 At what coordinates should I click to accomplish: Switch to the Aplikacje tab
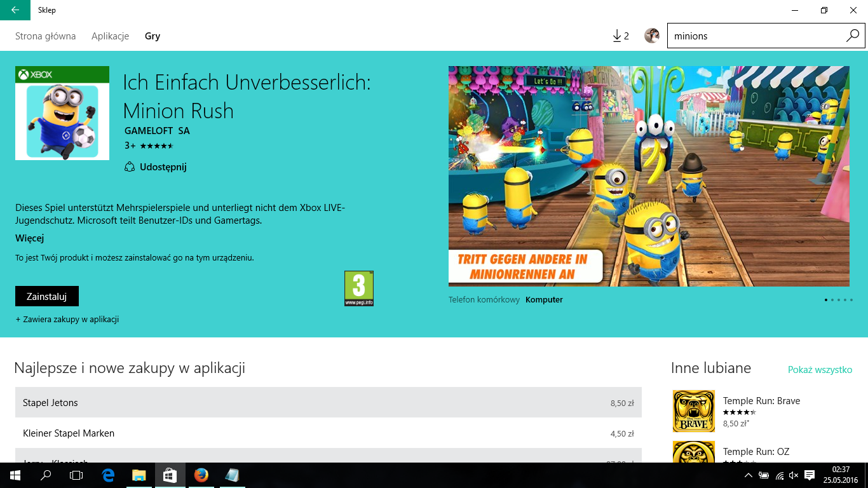pyautogui.click(x=111, y=36)
